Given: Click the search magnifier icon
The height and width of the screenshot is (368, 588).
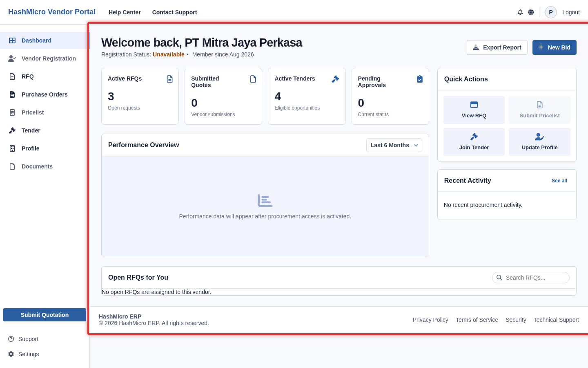Looking at the screenshot, I should (499, 278).
